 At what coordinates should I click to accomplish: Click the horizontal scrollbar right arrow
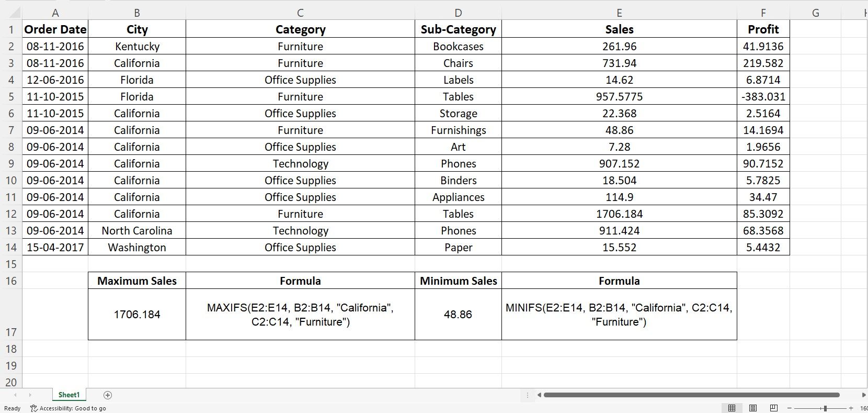pos(864,395)
